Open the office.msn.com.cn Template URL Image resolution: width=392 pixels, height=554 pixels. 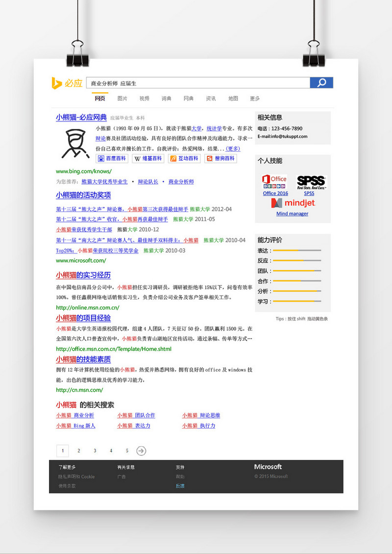click(114, 349)
